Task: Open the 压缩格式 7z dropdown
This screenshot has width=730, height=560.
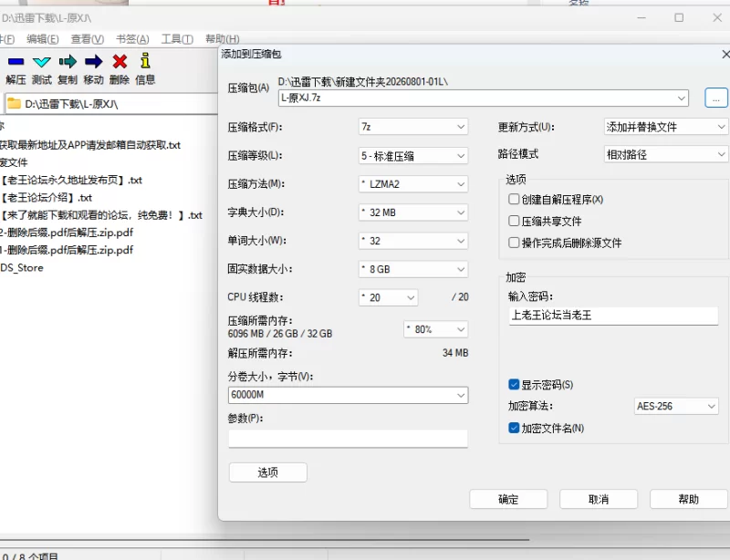Action: (413, 127)
